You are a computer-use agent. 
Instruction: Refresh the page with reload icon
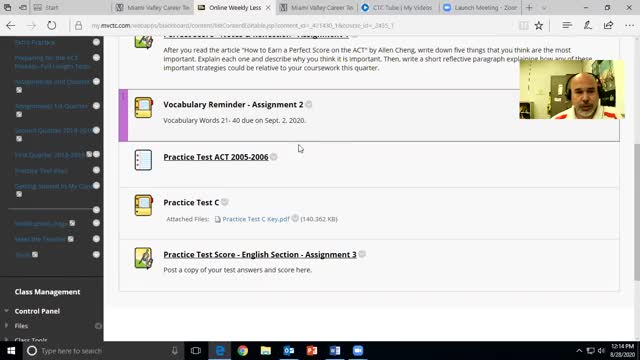click(51, 25)
